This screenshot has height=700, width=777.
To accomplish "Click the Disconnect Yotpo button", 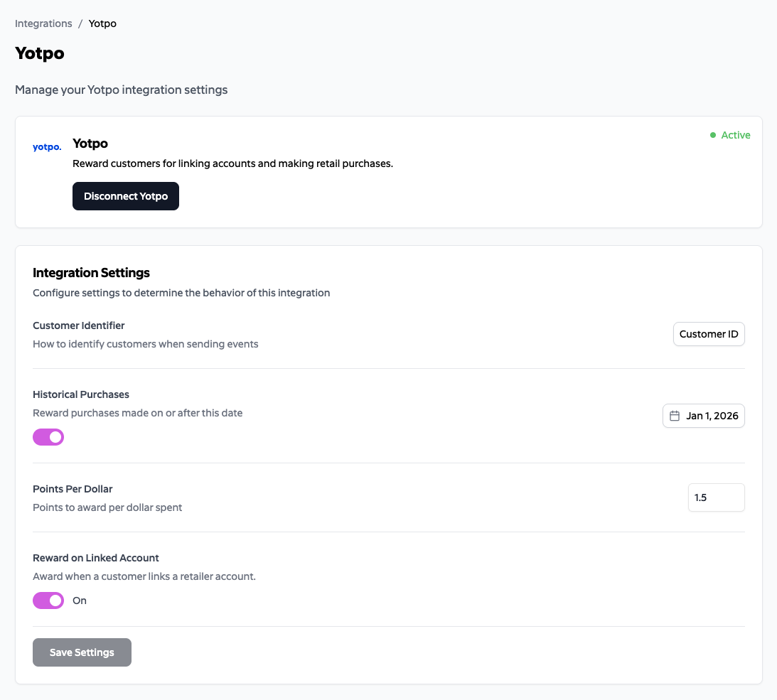I will [x=125, y=195].
